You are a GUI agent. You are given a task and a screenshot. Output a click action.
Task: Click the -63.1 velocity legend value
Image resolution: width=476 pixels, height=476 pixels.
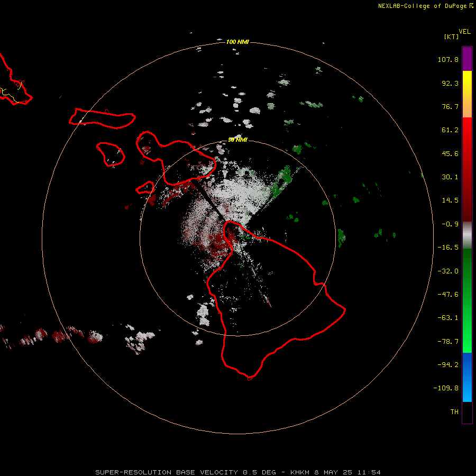pos(448,318)
